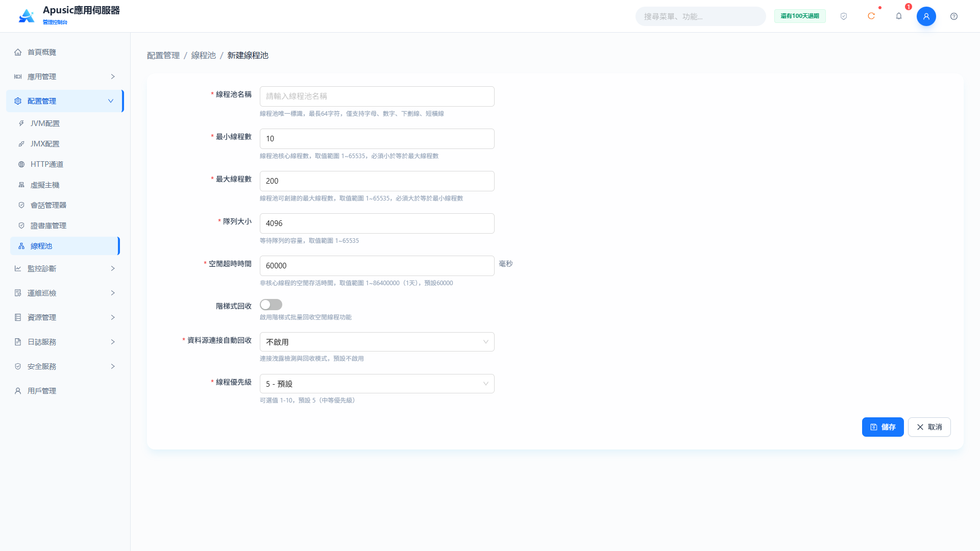Screen dimensions: 980x551
Task: Expand the 安全服務 chevron
Action: point(113,366)
